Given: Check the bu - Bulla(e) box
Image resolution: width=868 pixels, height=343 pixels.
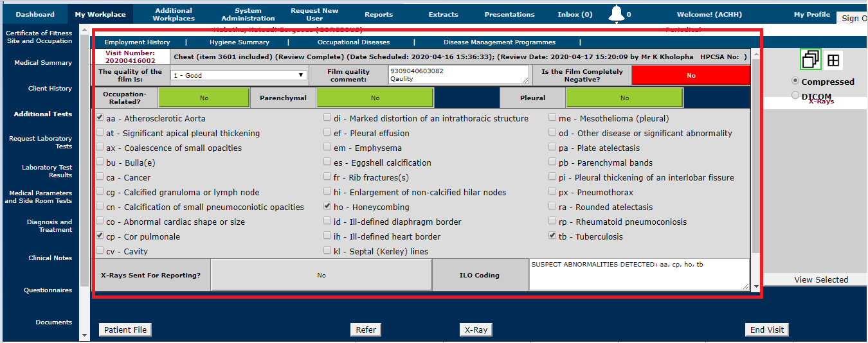Looking at the screenshot, I should (100, 163).
